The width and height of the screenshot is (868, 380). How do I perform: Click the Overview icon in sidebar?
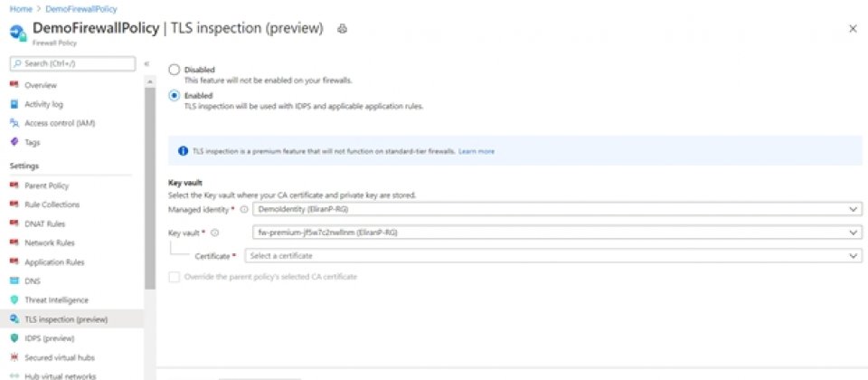click(14, 85)
